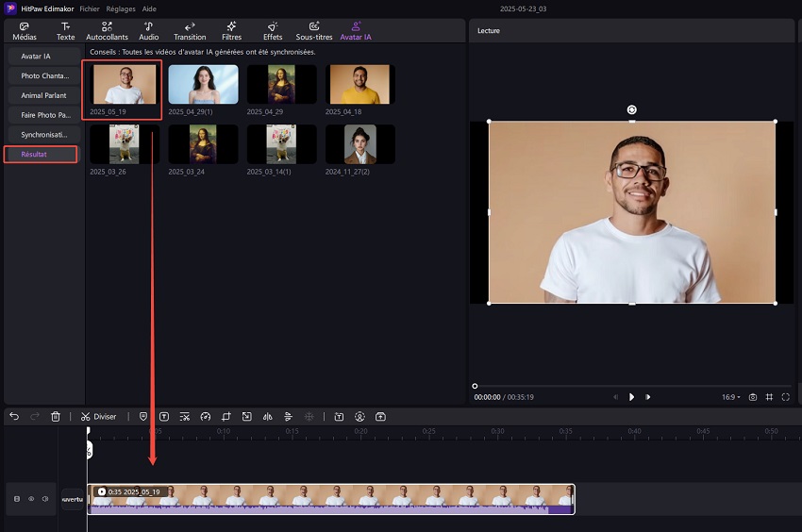Click the track cover thumbnail button
The height and width of the screenshot is (532, 802).
pos(72,499)
